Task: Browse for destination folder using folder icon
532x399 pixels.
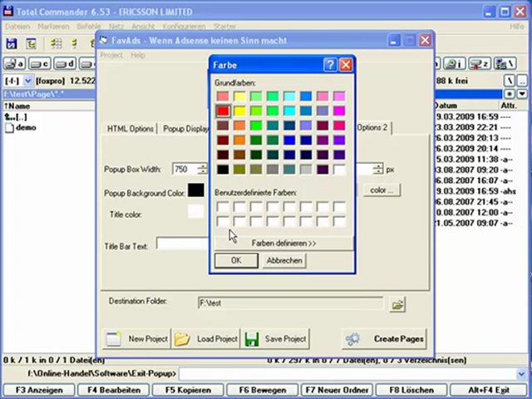Action: (x=397, y=304)
